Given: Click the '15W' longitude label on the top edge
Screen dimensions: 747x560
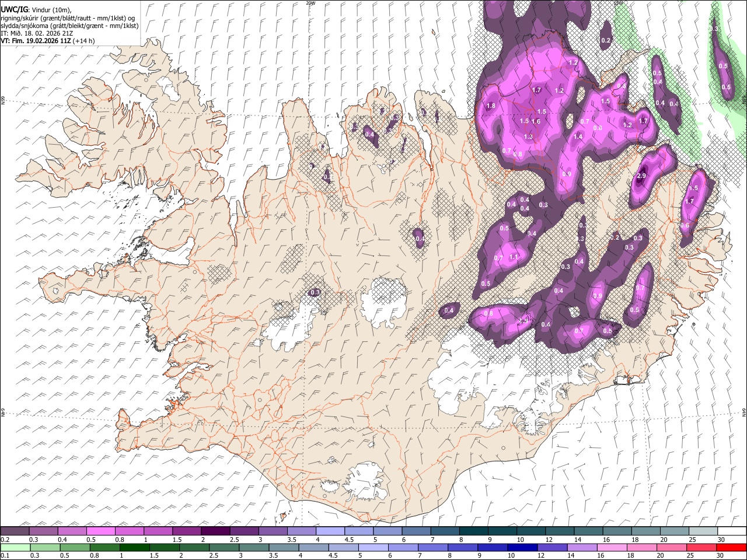Looking at the screenshot, I should (x=618, y=3).
